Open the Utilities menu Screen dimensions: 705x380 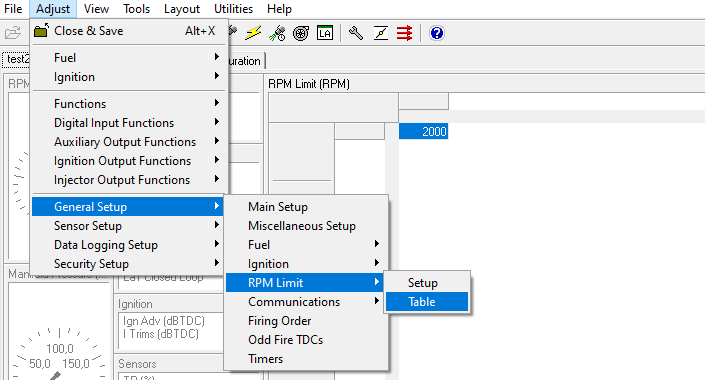tap(233, 9)
